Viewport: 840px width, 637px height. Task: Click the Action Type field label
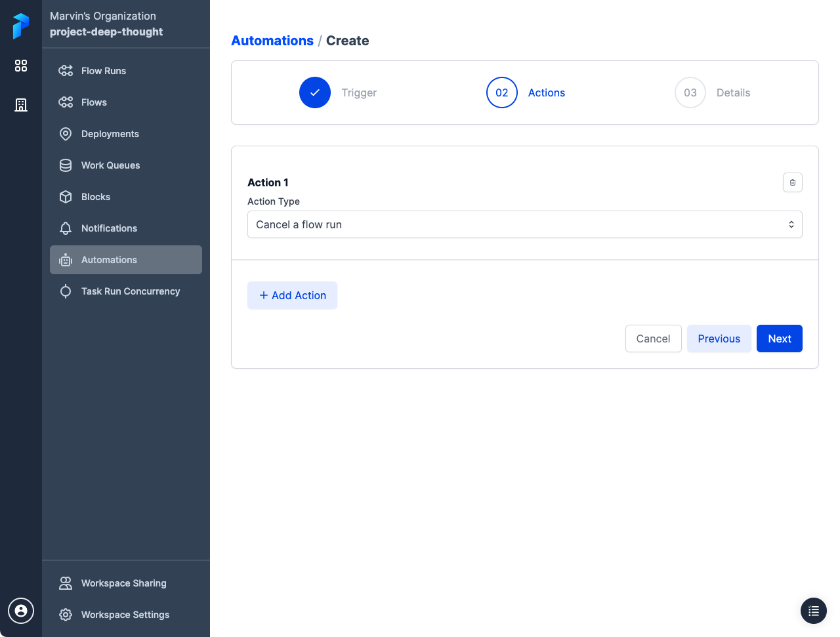(x=274, y=201)
